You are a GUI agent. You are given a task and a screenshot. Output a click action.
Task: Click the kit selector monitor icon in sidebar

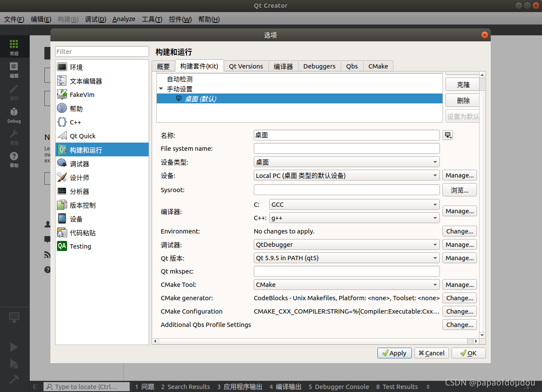click(14, 318)
